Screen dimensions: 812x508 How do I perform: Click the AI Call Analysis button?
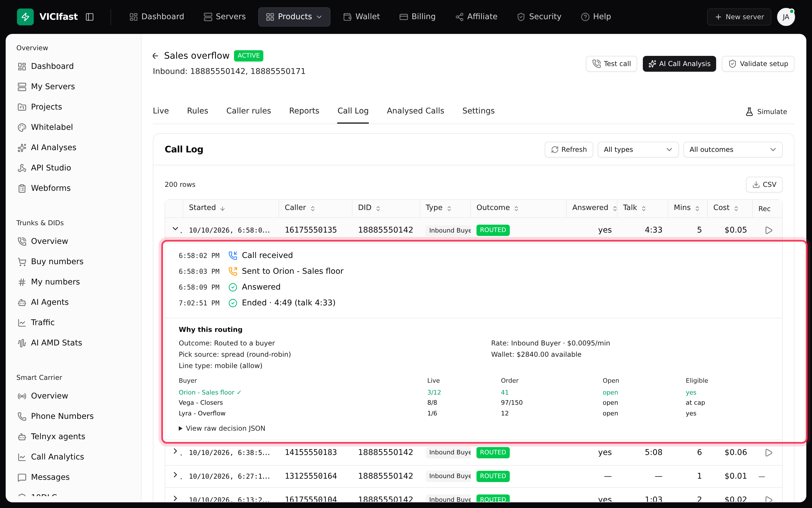coord(679,64)
